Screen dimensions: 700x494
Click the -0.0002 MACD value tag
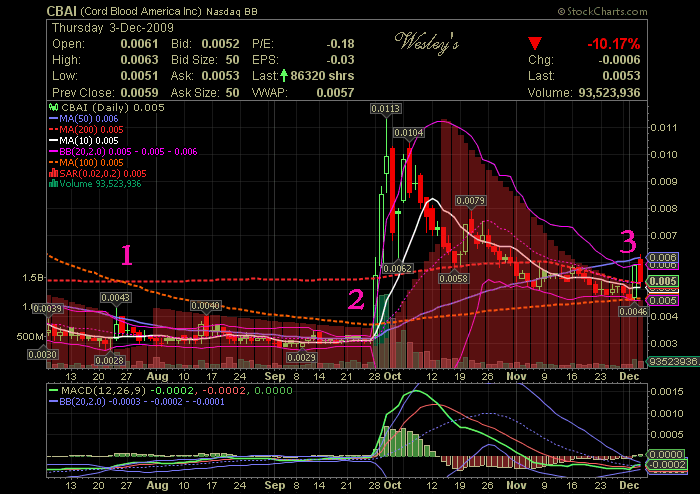tap(668, 465)
